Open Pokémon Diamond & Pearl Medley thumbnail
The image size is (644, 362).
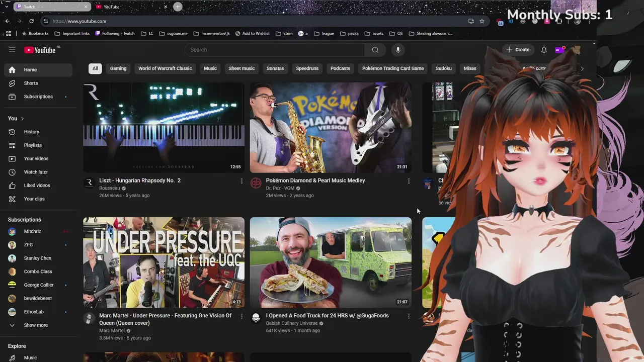(x=331, y=128)
